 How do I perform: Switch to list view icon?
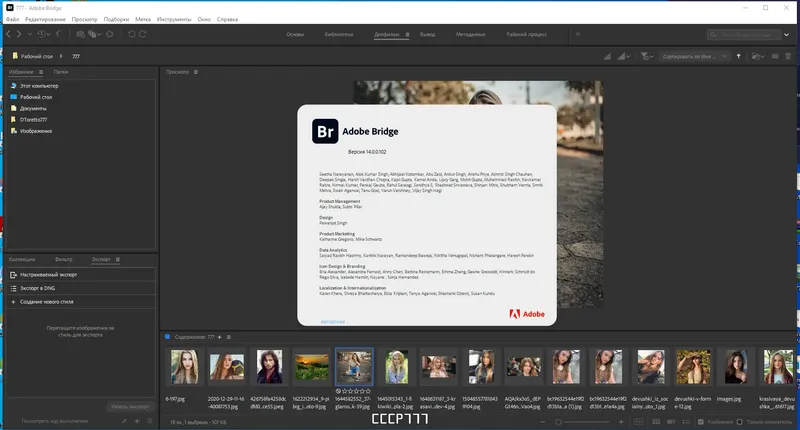686,422
